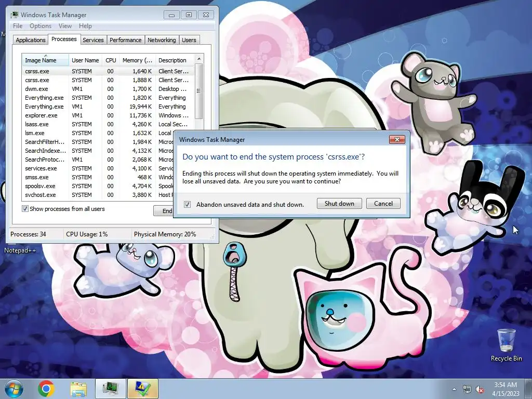Image resolution: width=532 pixels, height=399 pixels.
Task: Click the process list scrollbar thumb
Action: (199, 91)
